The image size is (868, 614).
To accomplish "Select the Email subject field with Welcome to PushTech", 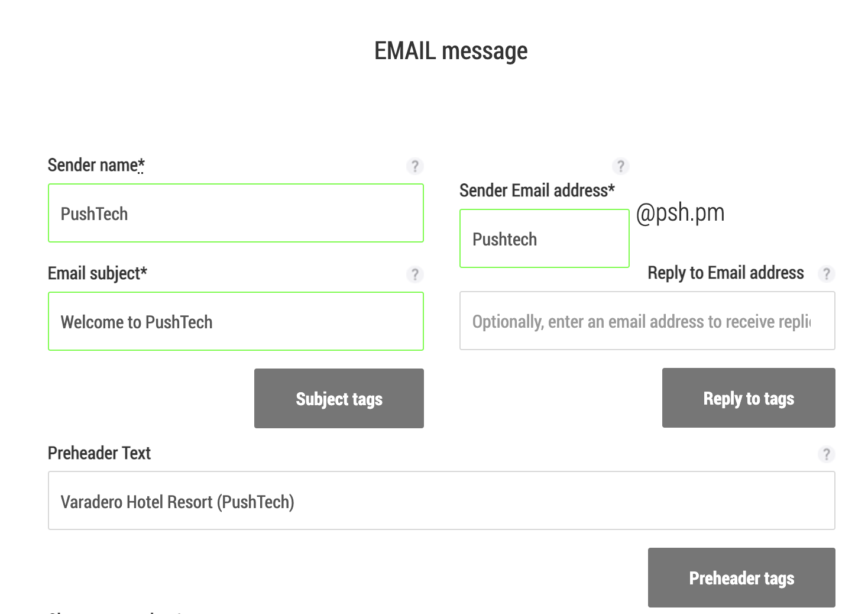I will pyautogui.click(x=236, y=321).
